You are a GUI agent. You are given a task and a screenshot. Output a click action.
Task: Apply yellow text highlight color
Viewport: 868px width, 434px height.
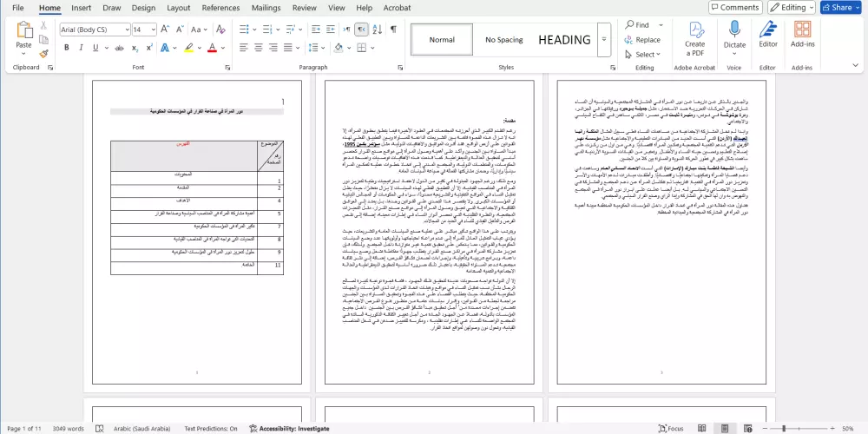tap(188, 48)
